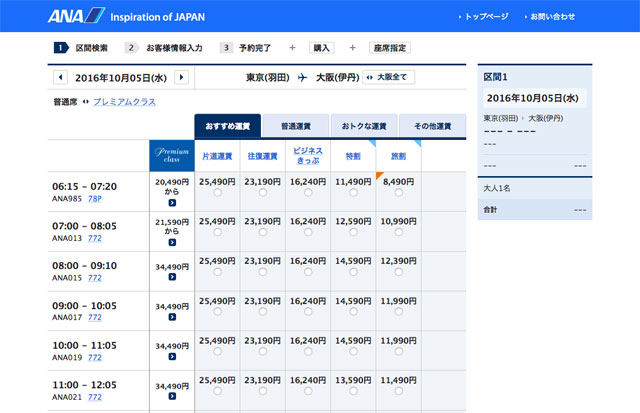Select 25,490円 片道運賃 fare for 08:00 flight
The height and width of the screenshot is (413, 640).
click(217, 273)
